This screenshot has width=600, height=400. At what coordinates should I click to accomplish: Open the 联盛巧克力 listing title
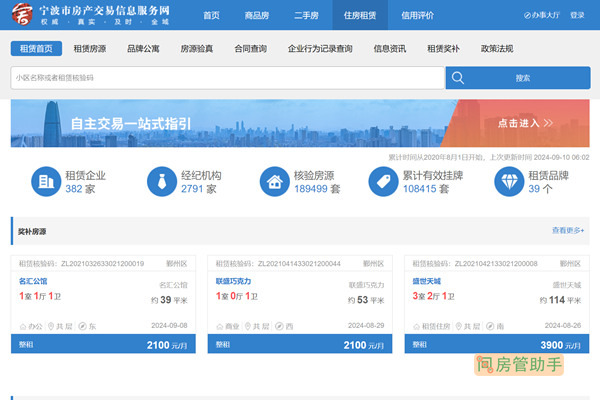click(x=233, y=281)
